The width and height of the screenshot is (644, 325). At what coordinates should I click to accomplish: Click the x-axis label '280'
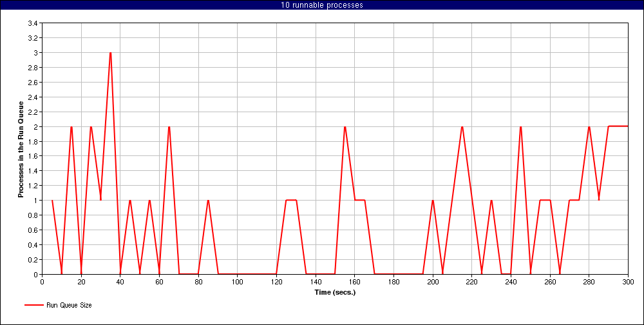(x=589, y=281)
